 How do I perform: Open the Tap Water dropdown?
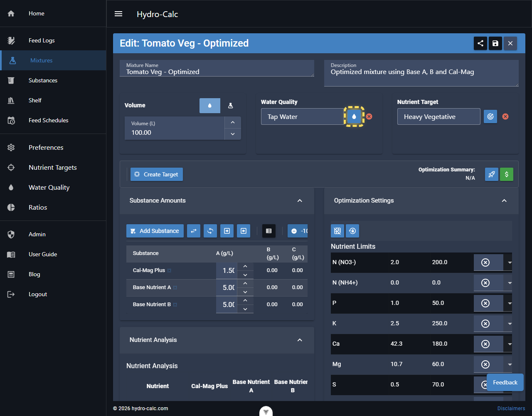point(303,116)
